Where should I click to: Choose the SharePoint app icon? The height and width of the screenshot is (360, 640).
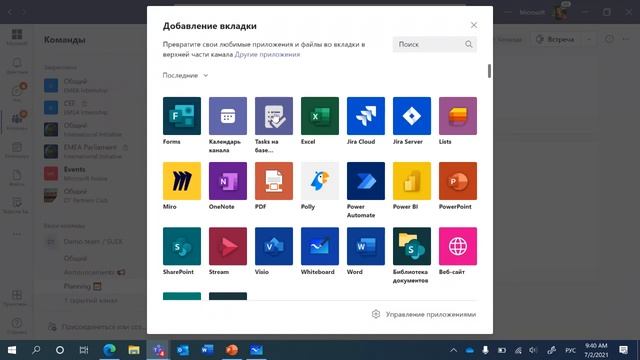pos(182,246)
